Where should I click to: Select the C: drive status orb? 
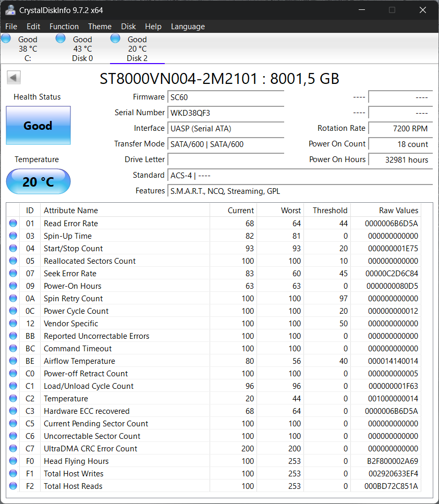(x=6, y=38)
